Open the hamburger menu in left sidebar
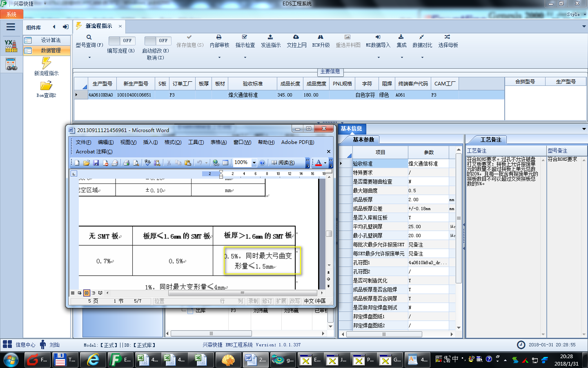Screen dimensions: 588x368 (x=11, y=27)
